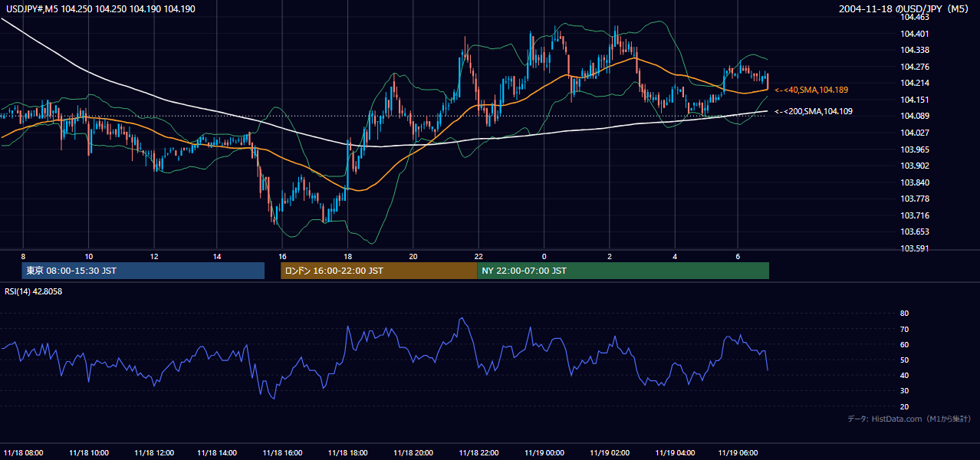Click price axis value 104.463
This screenshot has height=460, width=980.
pos(916,17)
